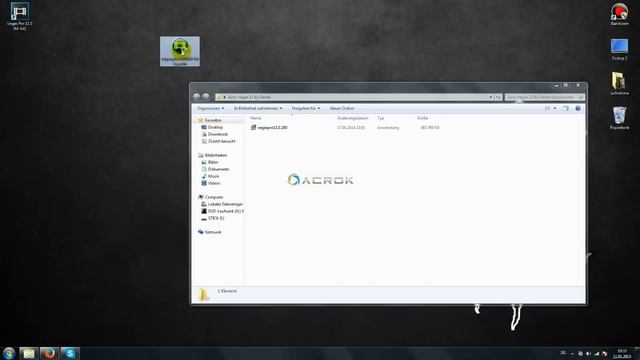The width and height of the screenshot is (640, 360).
Task: Click the Anwendung type cell of the file
Action: point(388,128)
